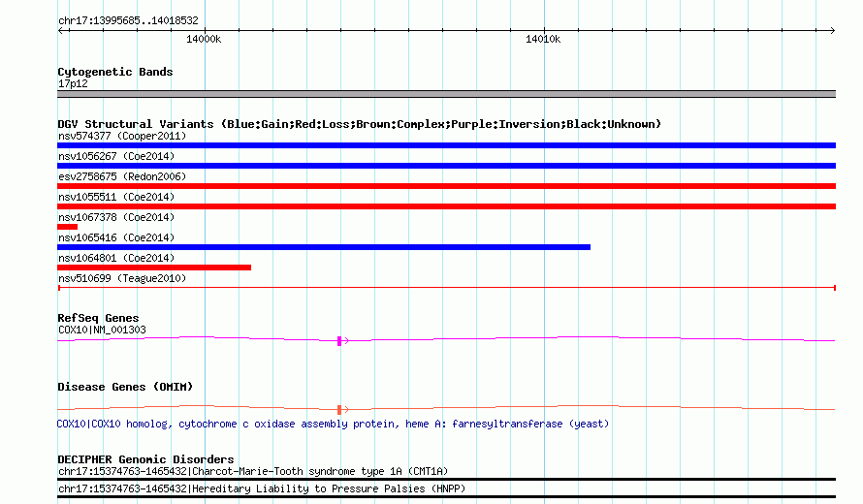Click the nsv1065416 (Coe2014) label

click(116, 237)
